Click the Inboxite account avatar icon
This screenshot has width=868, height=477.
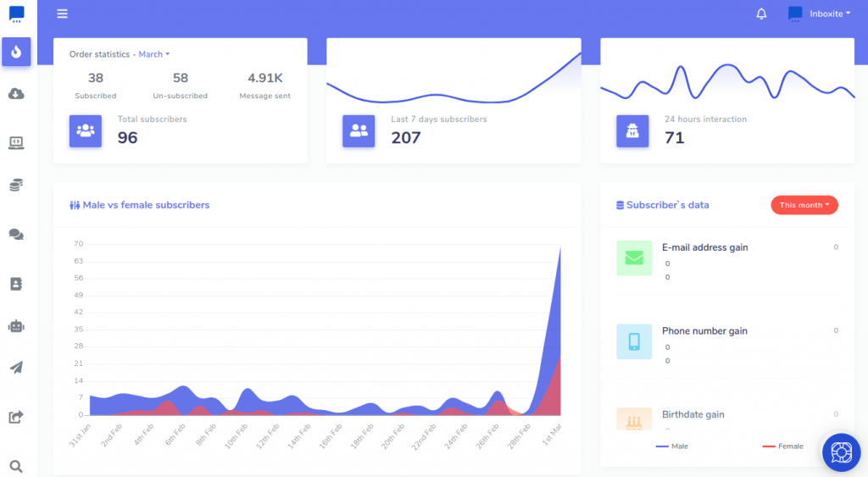point(795,14)
